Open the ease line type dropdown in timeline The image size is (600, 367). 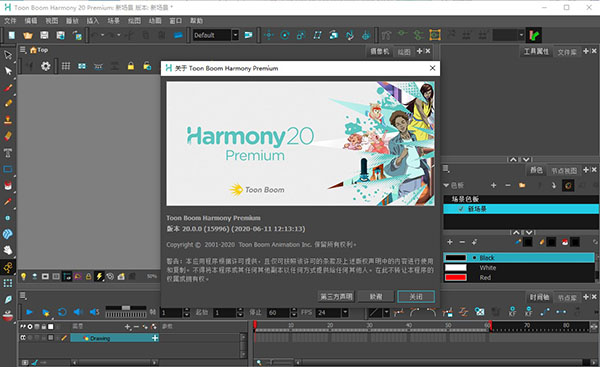[386, 313]
